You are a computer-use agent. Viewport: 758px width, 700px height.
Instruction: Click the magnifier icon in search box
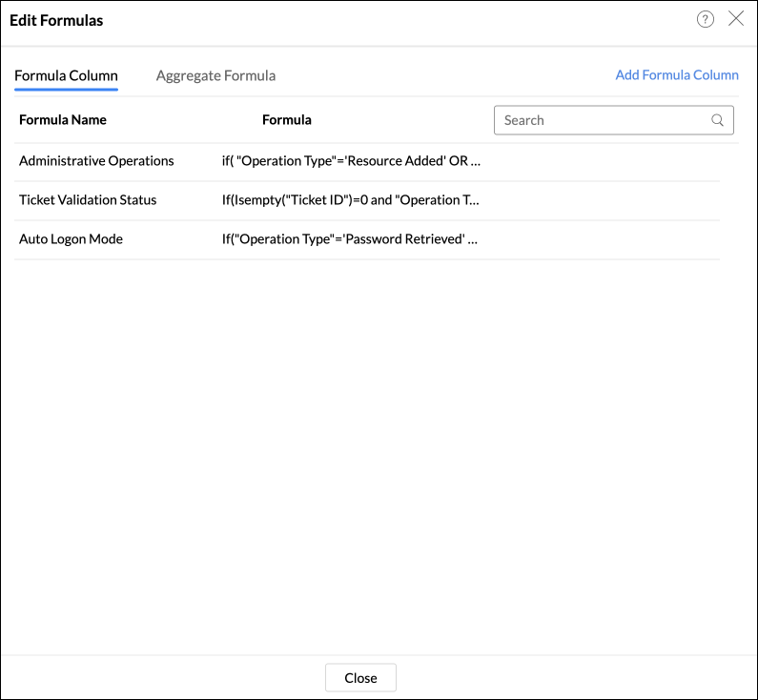pos(718,120)
